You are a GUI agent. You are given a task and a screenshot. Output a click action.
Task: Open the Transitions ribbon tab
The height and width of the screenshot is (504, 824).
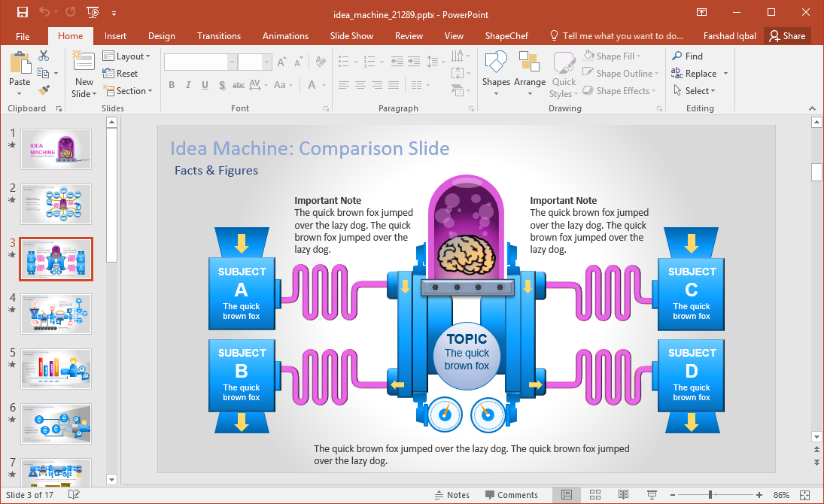pos(218,35)
